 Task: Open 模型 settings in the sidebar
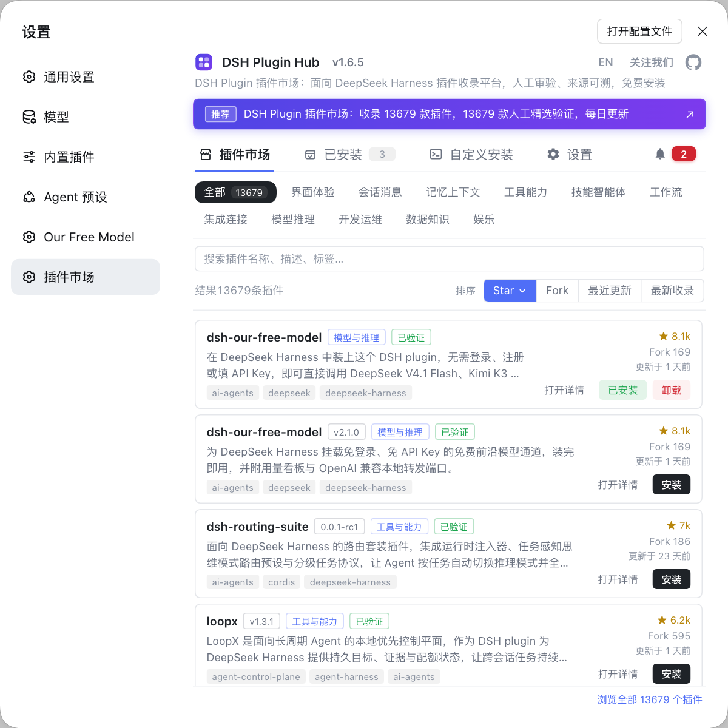[86, 117]
